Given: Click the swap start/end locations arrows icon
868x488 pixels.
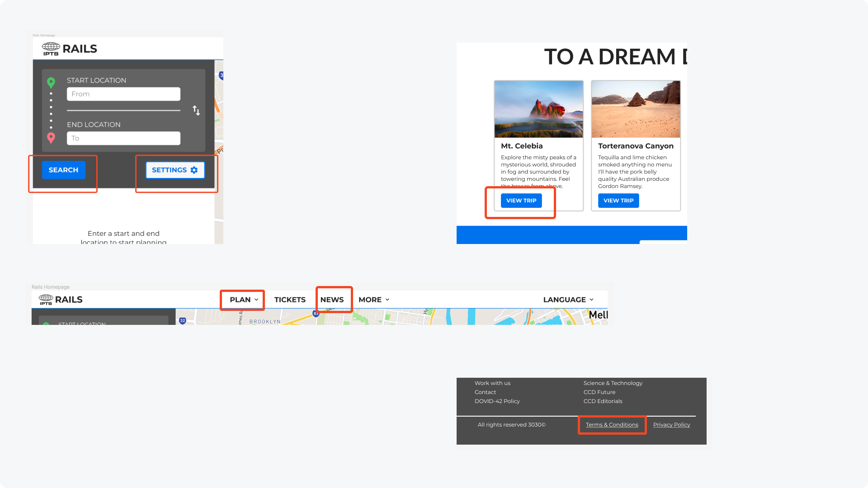Looking at the screenshot, I should [196, 110].
